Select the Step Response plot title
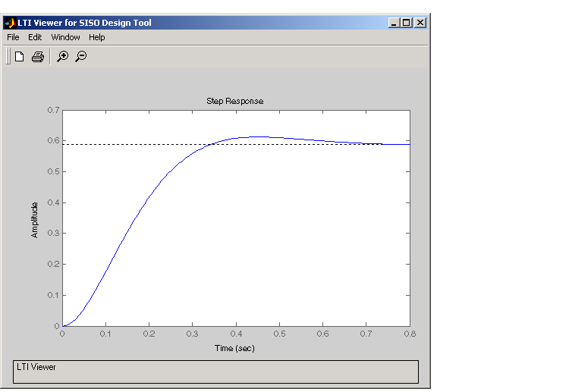The width and height of the screenshot is (569, 392). pyautogui.click(x=235, y=101)
